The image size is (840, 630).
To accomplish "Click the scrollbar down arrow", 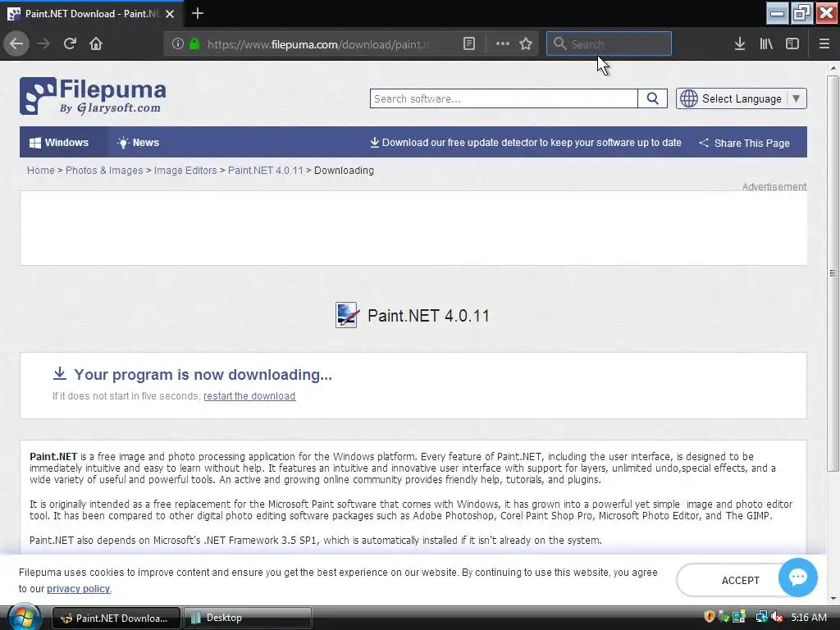I will click(833, 598).
